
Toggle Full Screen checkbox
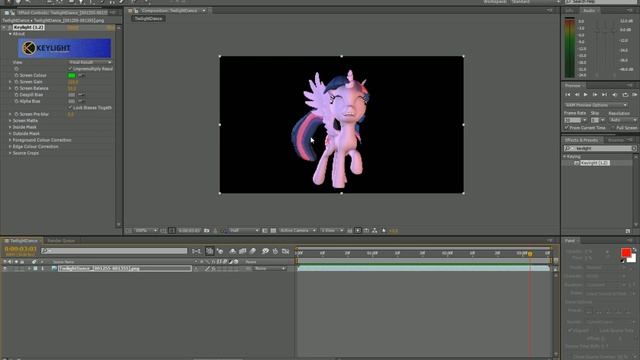point(613,128)
